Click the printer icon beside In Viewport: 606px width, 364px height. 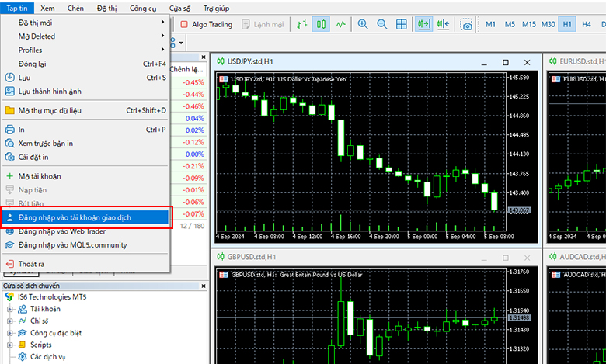9,130
